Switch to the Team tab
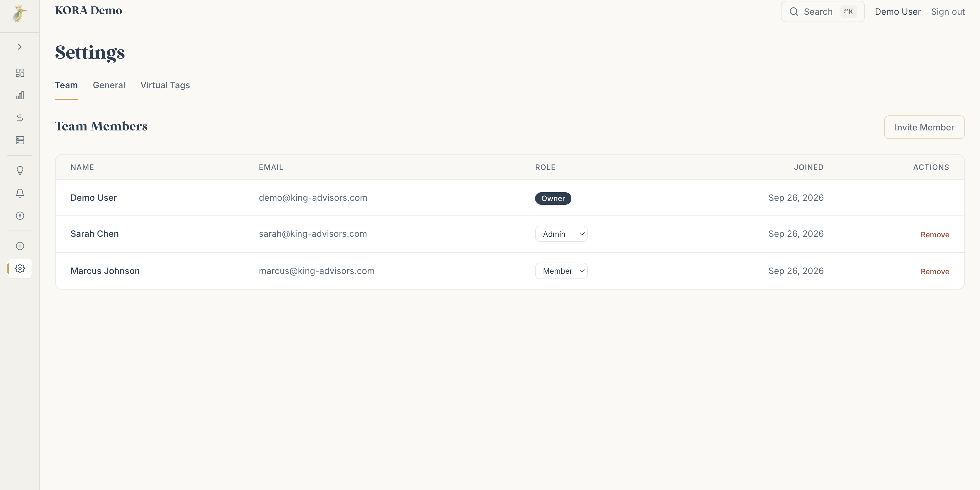Image resolution: width=980 pixels, height=490 pixels. (x=66, y=85)
